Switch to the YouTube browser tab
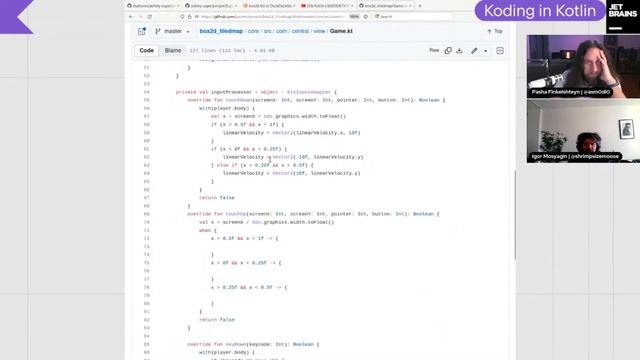The height and width of the screenshot is (360, 640). (326, 6)
